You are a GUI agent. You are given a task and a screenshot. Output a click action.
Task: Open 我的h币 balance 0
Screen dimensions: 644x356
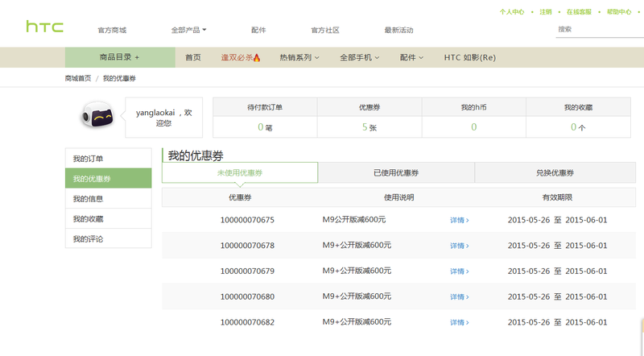pos(474,127)
